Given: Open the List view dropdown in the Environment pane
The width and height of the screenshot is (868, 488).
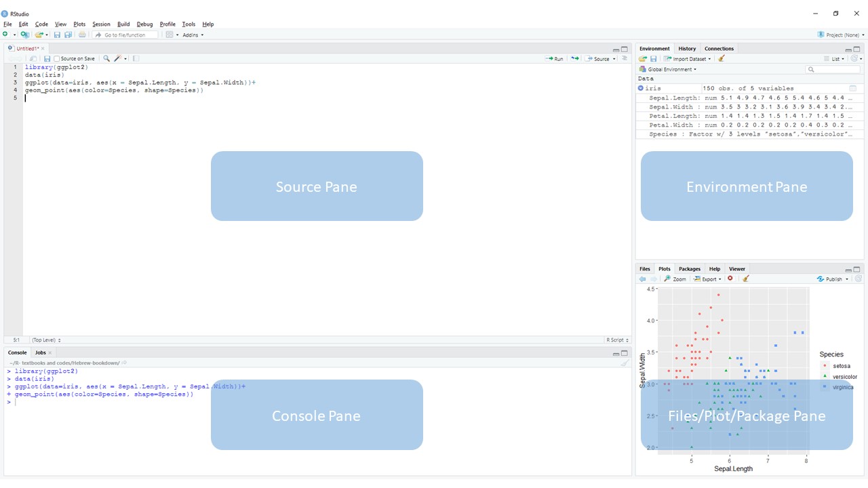Looking at the screenshot, I should point(834,59).
